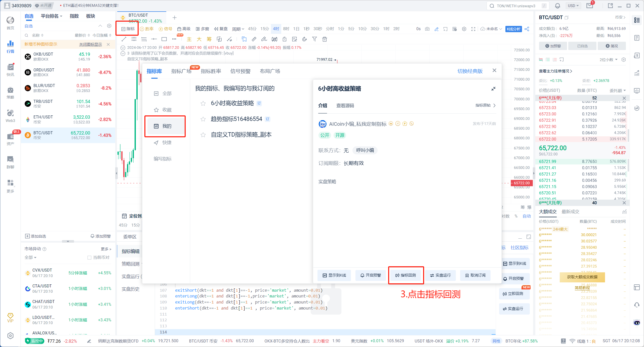
Task: Click the 实盘运行 button in detail panel
Action: pos(440,275)
